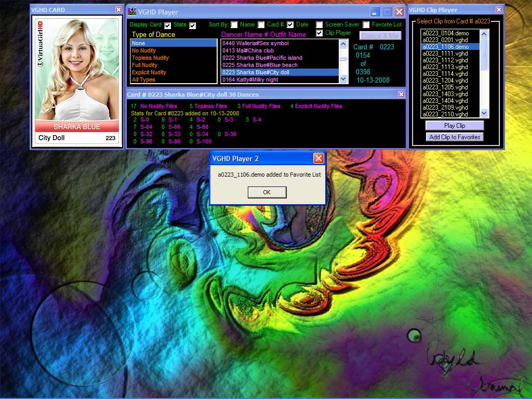Select 0222 Sharka Blue#Pacific island entry

(280, 58)
